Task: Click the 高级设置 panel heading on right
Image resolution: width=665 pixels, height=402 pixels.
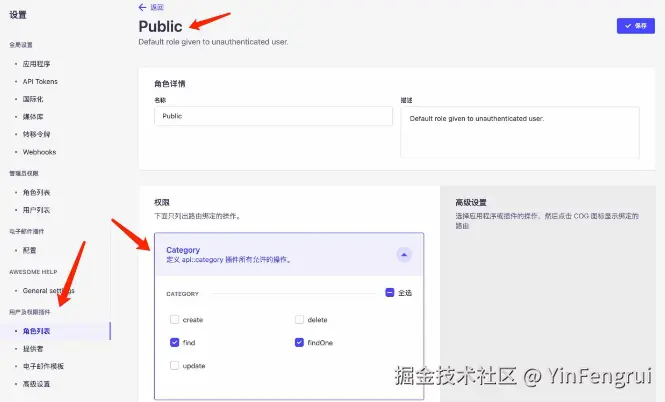Action: pyautogui.click(x=471, y=203)
